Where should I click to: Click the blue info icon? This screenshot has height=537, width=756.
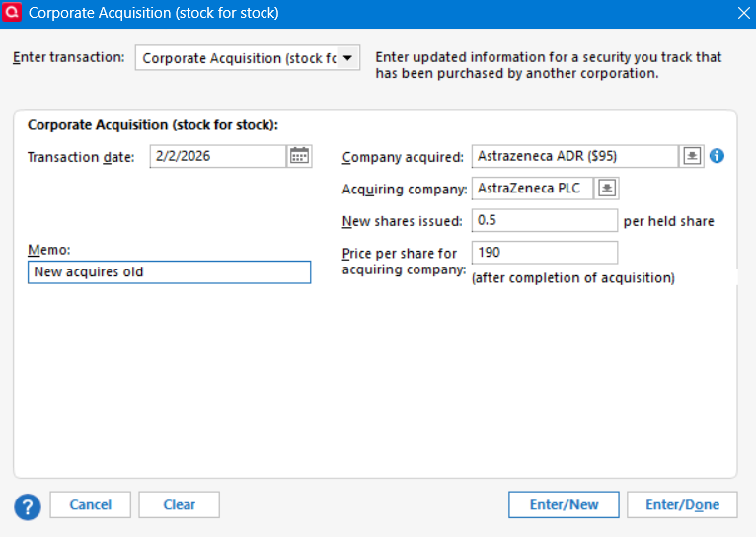point(718,156)
